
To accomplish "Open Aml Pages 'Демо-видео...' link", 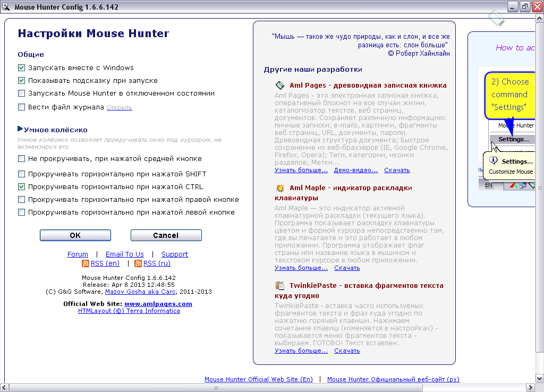I will point(355,170).
